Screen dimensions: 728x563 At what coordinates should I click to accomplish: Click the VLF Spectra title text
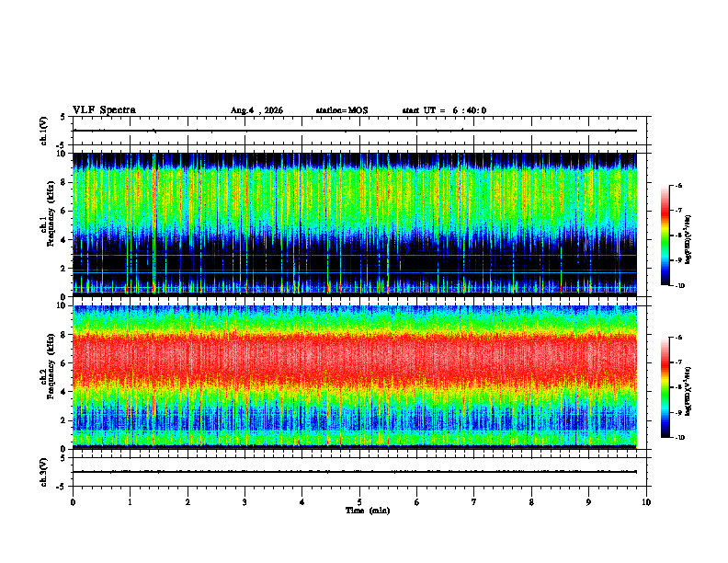[x=104, y=110]
